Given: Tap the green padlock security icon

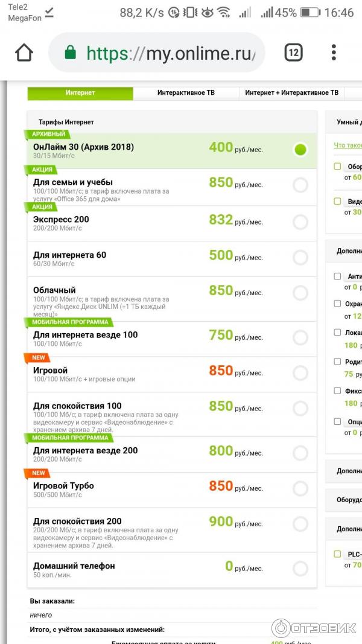Looking at the screenshot, I should (x=71, y=53).
